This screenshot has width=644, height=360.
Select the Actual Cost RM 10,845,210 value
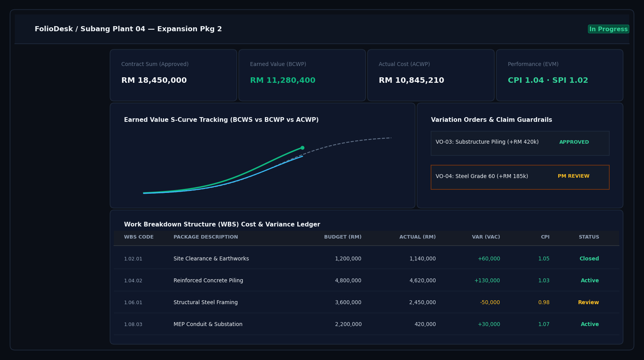coord(412,80)
